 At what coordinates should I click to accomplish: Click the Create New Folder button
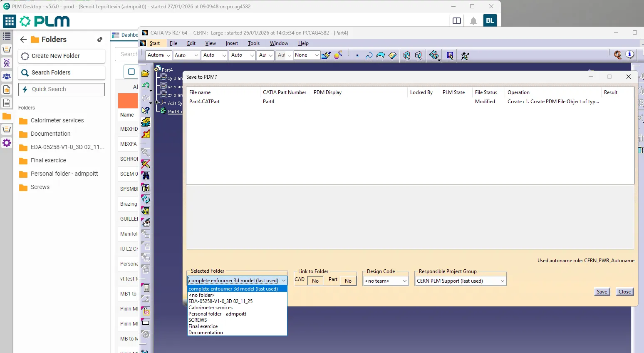62,56
